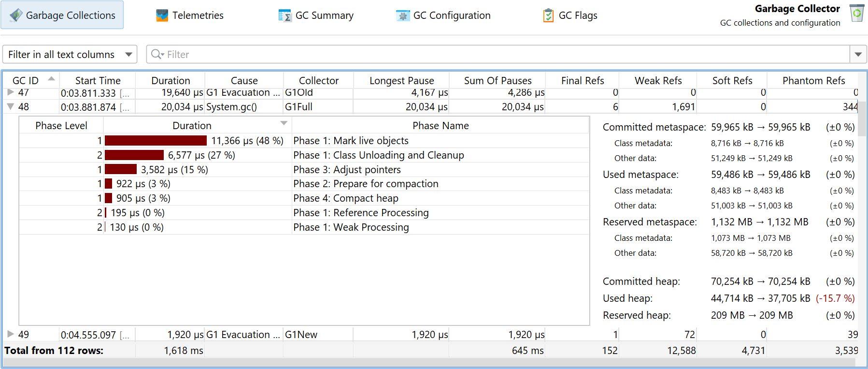Click the 11,366 µs (48 %) duration bar
Image resolution: width=868 pixels, height=369 pixels.
tap(156, 141)
